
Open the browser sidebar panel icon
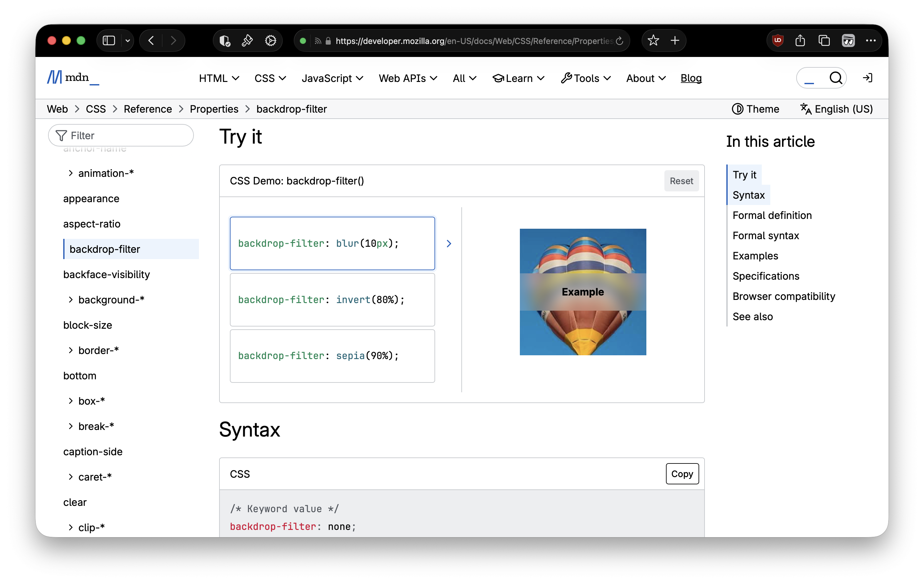click(x=109, y=40)
